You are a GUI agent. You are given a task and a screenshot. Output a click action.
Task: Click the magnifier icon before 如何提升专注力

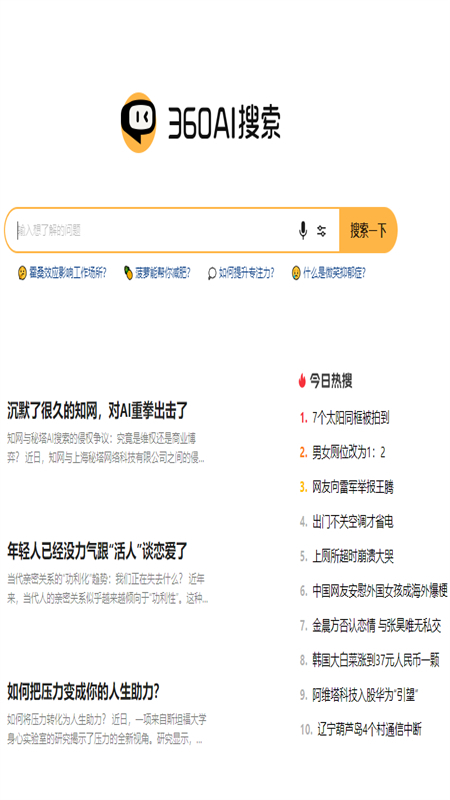[x=212, y=273]
